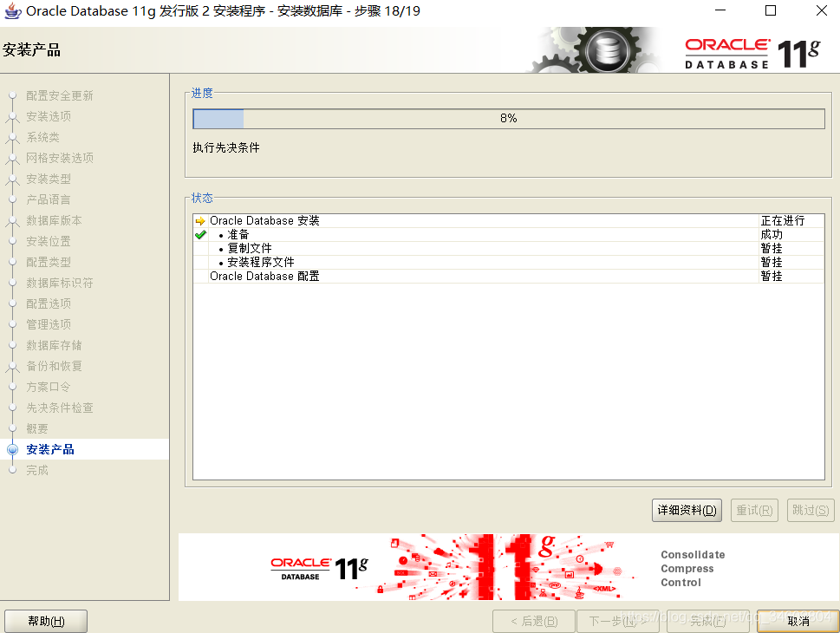The height and width of the screenshot is (633, 840).
Task: Click the 下一步(N) next button
Action: [617, 621]
